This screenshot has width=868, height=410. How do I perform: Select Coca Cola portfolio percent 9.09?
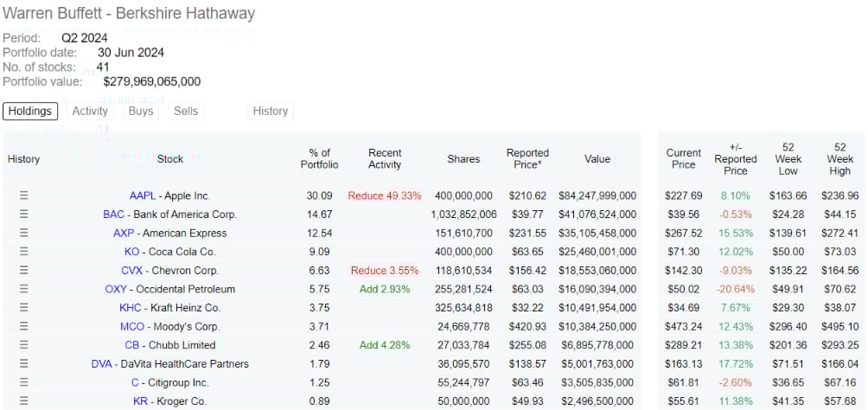pyautogui.click(x=319, y=252)
